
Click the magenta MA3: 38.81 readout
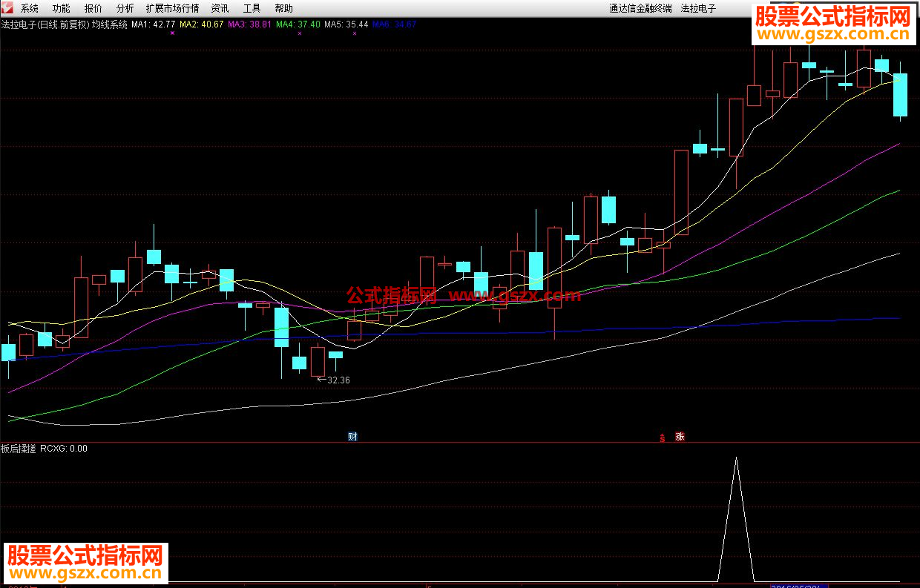click(249, 24)
